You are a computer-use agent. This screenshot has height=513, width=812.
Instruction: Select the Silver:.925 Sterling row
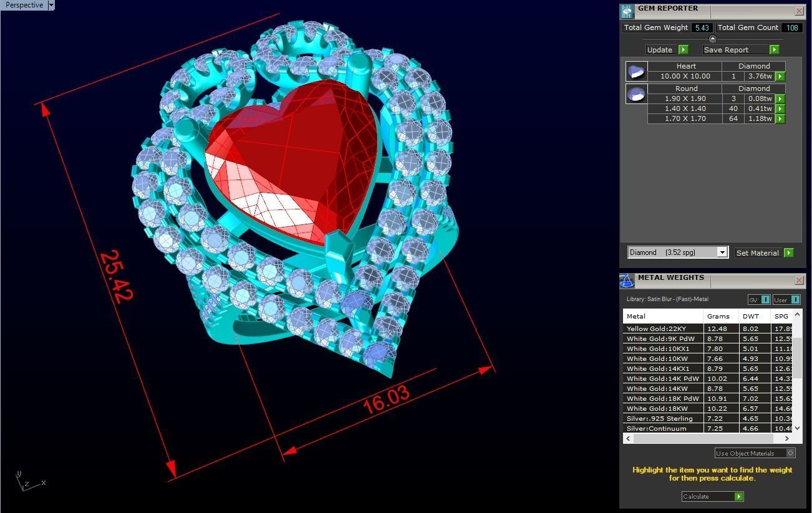pyautogui.click(x=708, y=418)
